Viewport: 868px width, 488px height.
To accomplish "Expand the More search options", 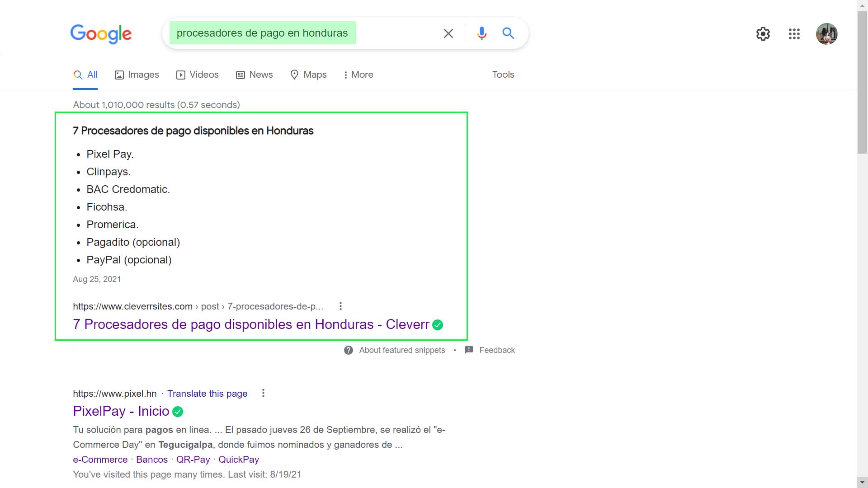I will (x=359, y=75).
